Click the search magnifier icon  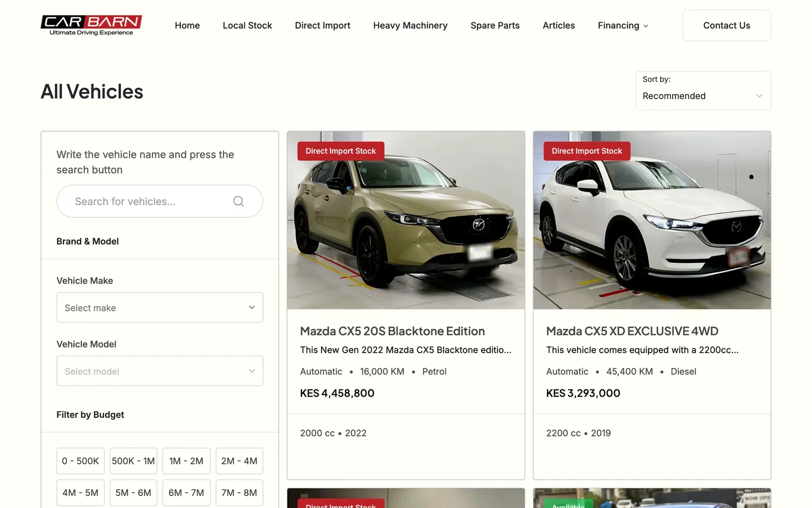[239, 201]
